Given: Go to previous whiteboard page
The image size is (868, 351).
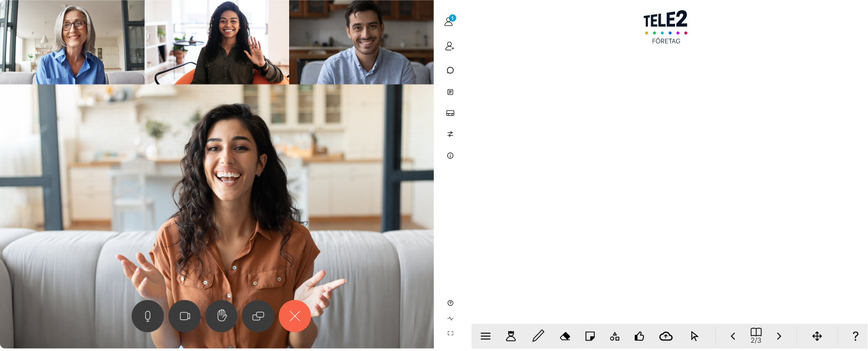Looking at the screenshot, I should click(x=733, y=336).
